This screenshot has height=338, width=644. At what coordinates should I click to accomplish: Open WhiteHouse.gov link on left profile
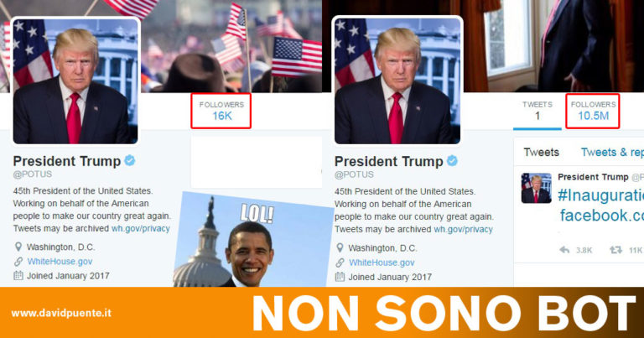[60, 261]
